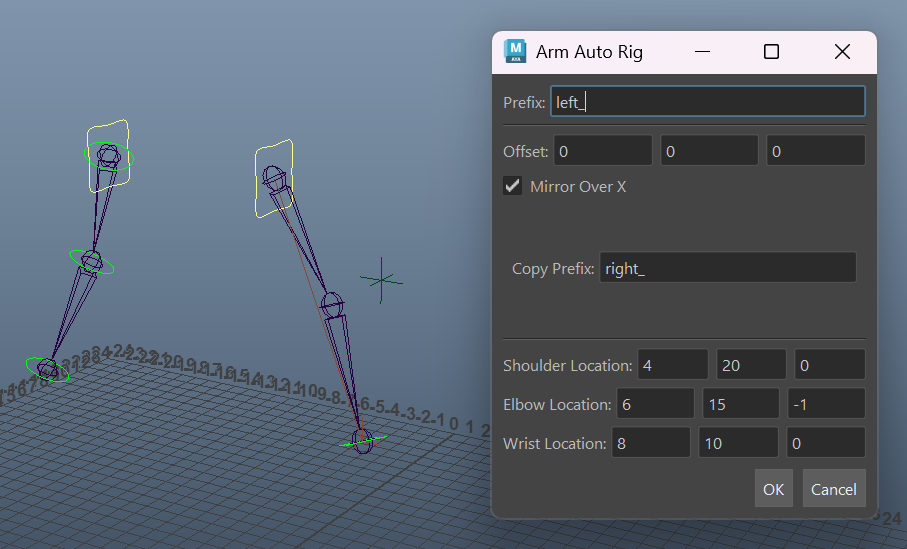Click the Shoulder Location third field
The image size is (907, 549).
pyautogui.click(x=829, y=364)
